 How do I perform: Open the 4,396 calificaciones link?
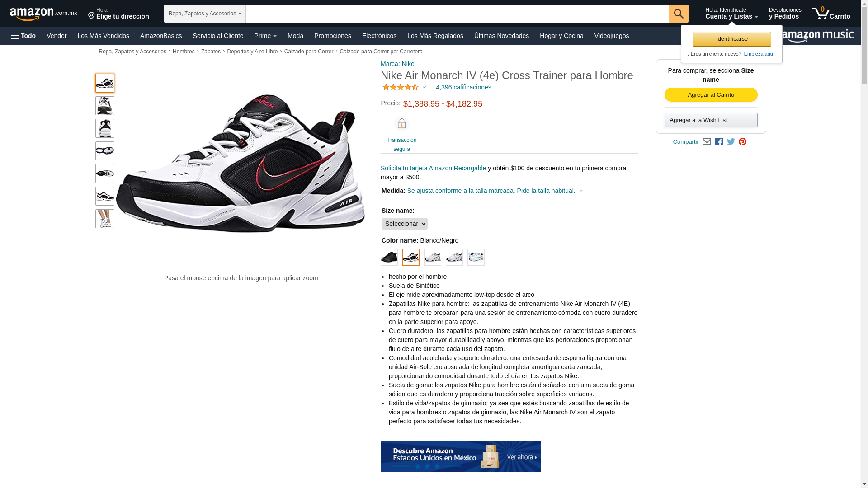[x=463, y=87]
